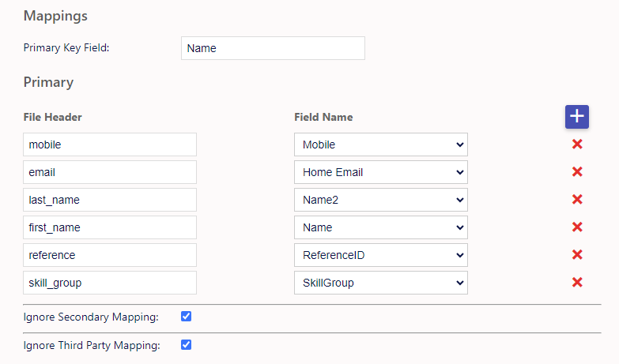Delete the reference mapping row
Screen dimensions: 619x364
(x=577, y=255)
